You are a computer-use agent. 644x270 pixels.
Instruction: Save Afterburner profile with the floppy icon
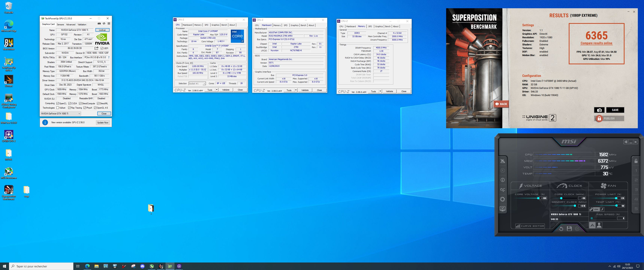(x=569, y=228)
